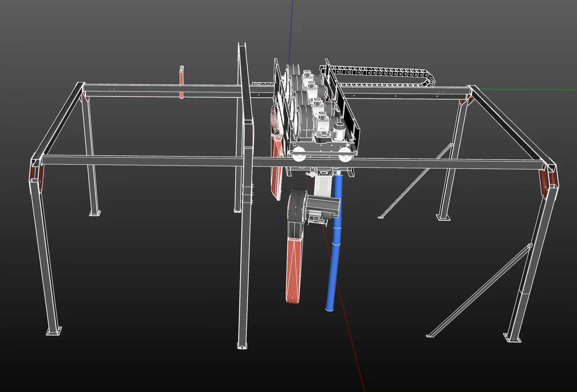Click the front-left leg base plate
The width and height of the screenshot is (577, 392).
click(x=54, y=331)
